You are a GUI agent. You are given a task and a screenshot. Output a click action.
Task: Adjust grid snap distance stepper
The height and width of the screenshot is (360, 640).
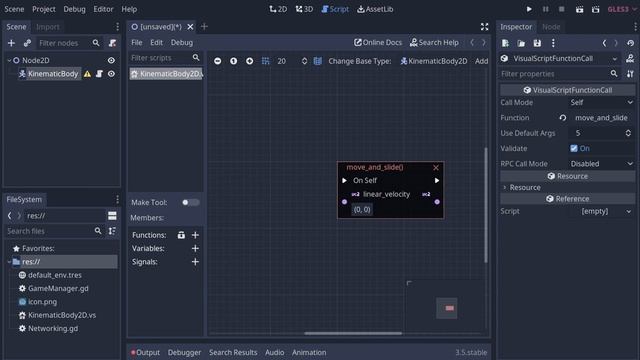(304, 61)
